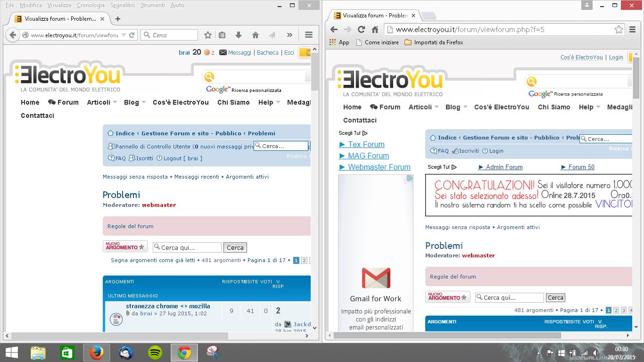Screen dimensions: 644x362
Task: Expand Firefox URL history dropdown
Action: pos(124,35)
